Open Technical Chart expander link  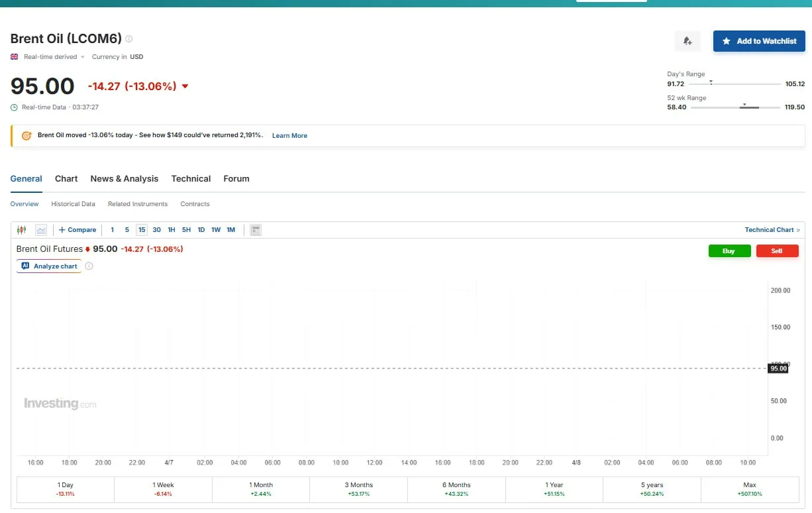pos(772,230)
